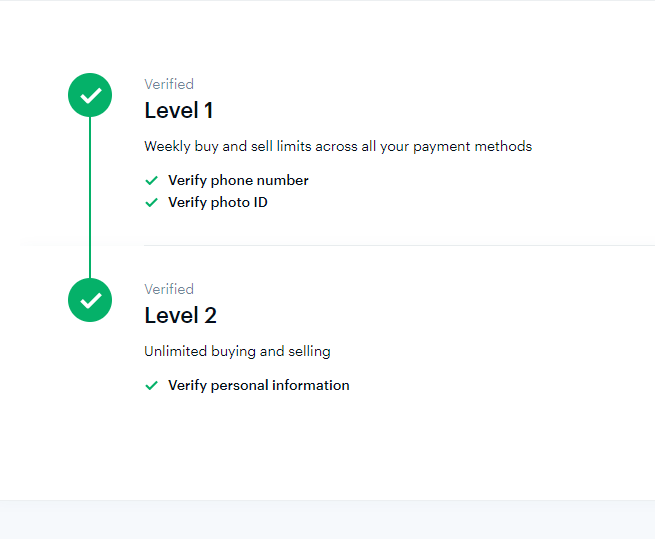Click the Level 1 heading

click(179, 111)
